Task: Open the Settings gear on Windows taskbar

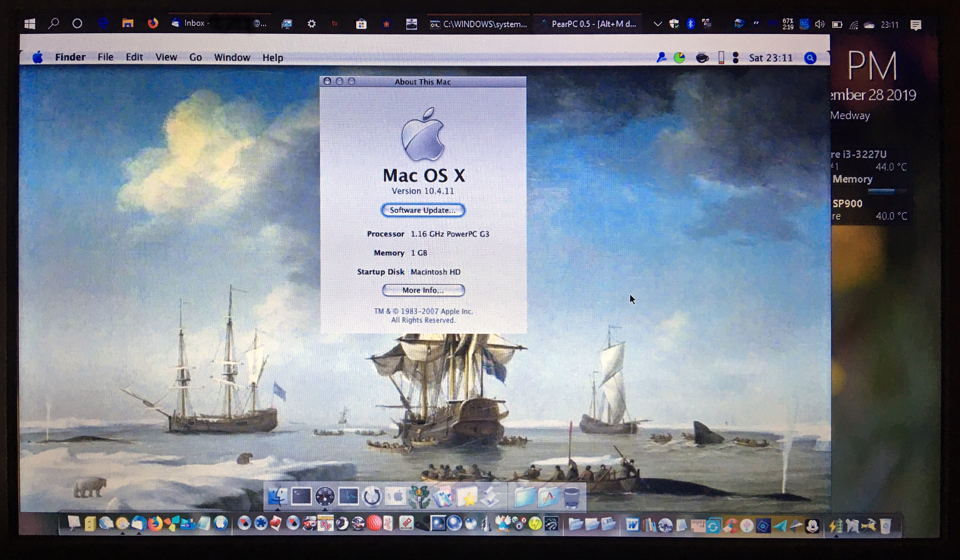Action: click(x=312, y=24)
